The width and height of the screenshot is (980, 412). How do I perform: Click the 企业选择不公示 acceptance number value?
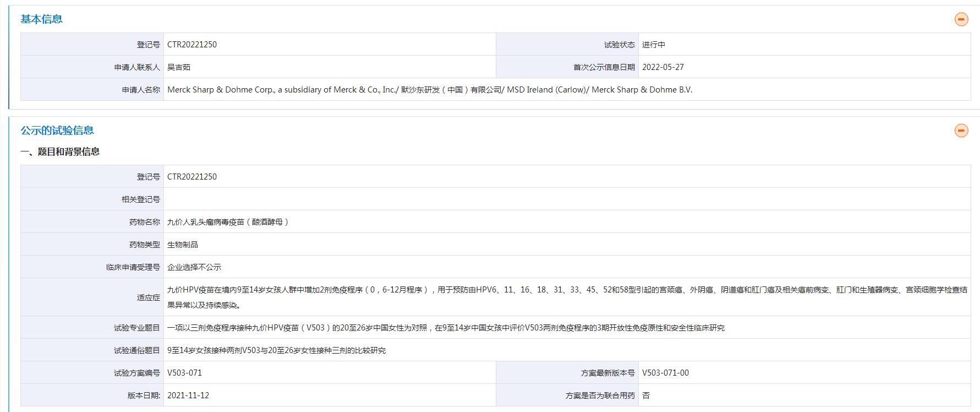click(x=194, y=267)
